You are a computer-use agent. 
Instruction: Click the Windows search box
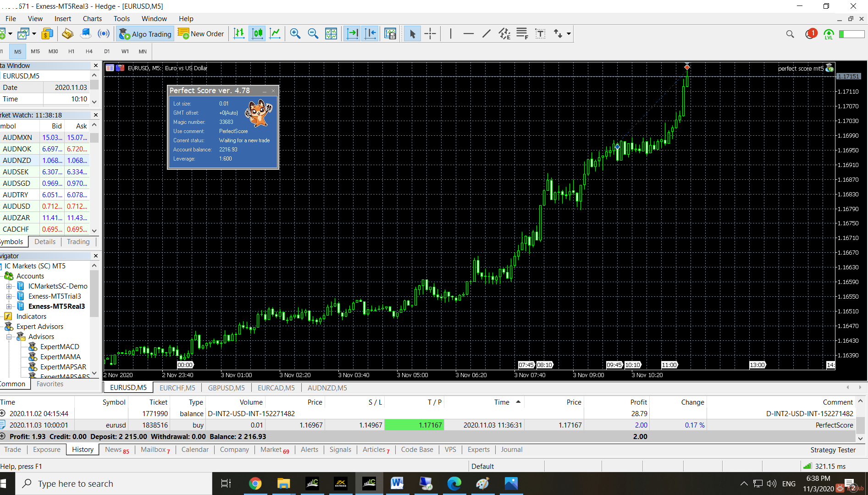point(115,484)
